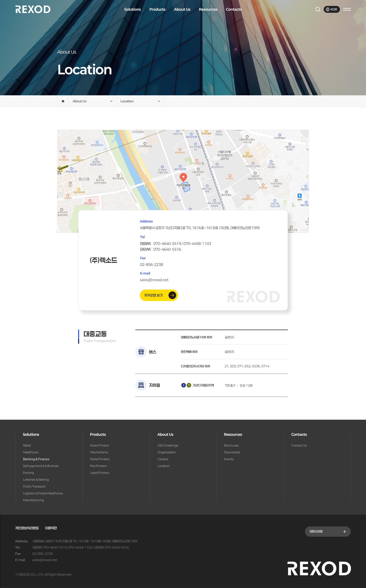Open Careers footer link
The height and width of the screenshot is (588, 366).
click(163, 459)
